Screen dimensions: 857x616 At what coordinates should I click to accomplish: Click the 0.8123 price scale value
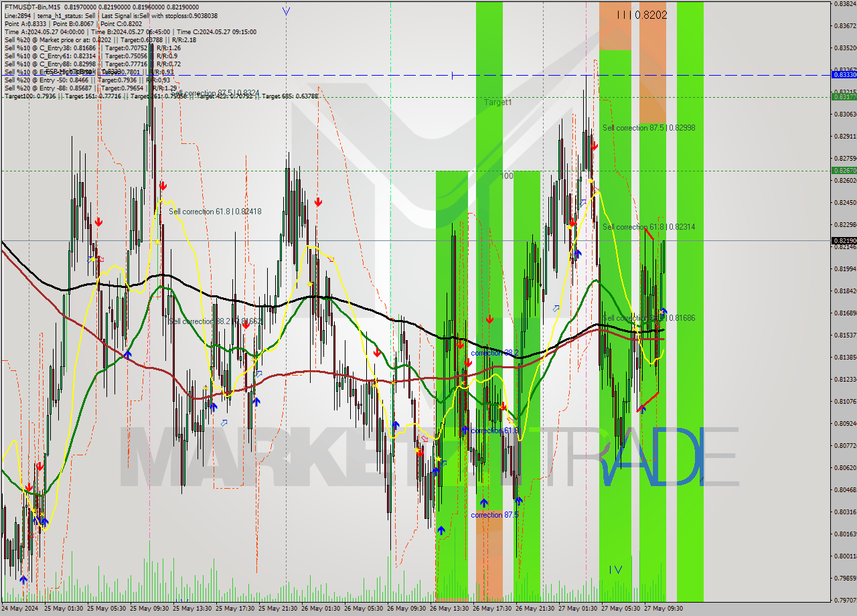tap(845, 379)
